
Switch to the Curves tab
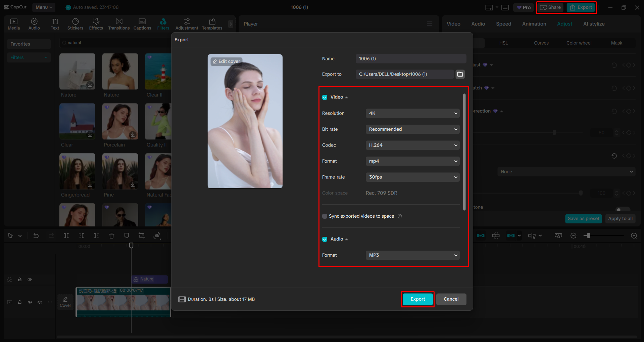541,43
